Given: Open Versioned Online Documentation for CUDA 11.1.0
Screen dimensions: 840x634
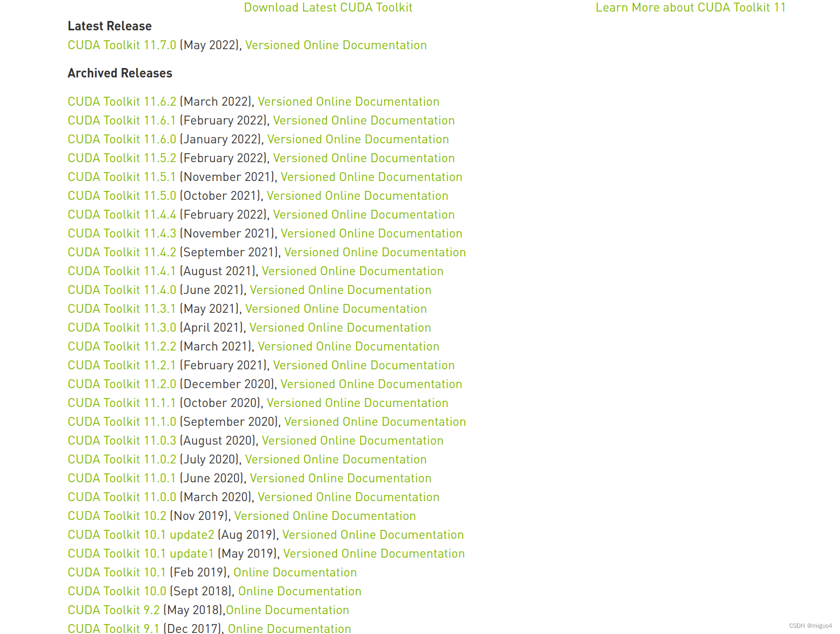Looking at the screenshot, I should tap(375, 422).
